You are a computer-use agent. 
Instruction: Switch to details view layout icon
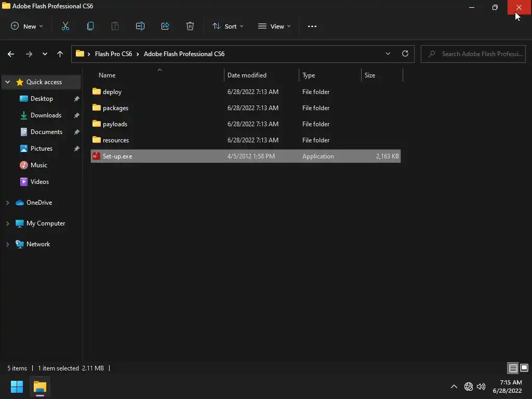513,368
